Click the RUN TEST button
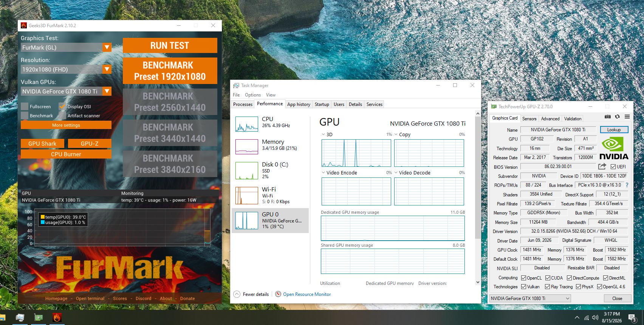The image size is (644, 325). 170,45
